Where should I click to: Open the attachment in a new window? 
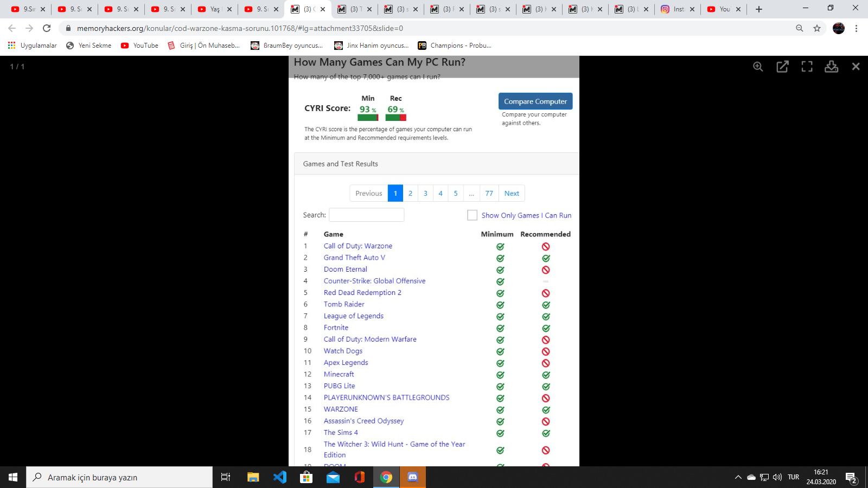(x=782, y=67)
